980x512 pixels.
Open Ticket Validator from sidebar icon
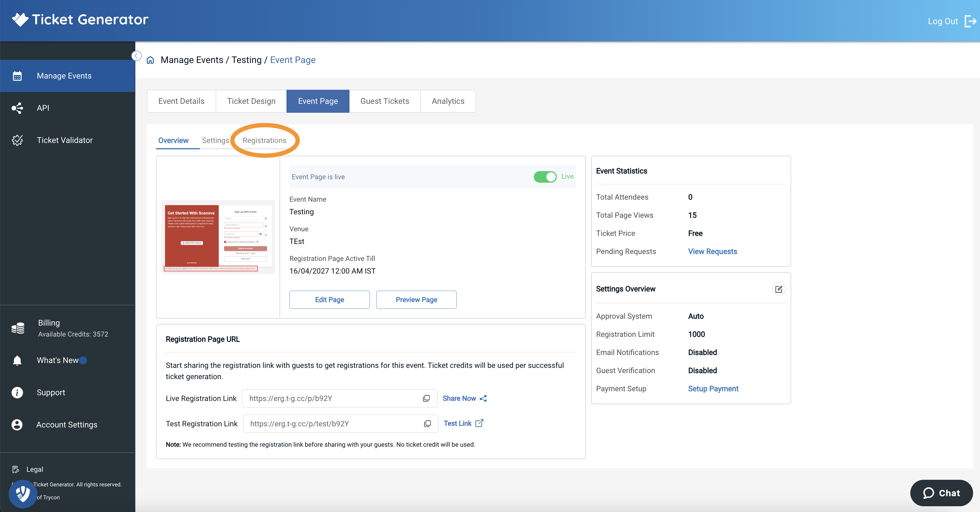(x=17, y=140)
